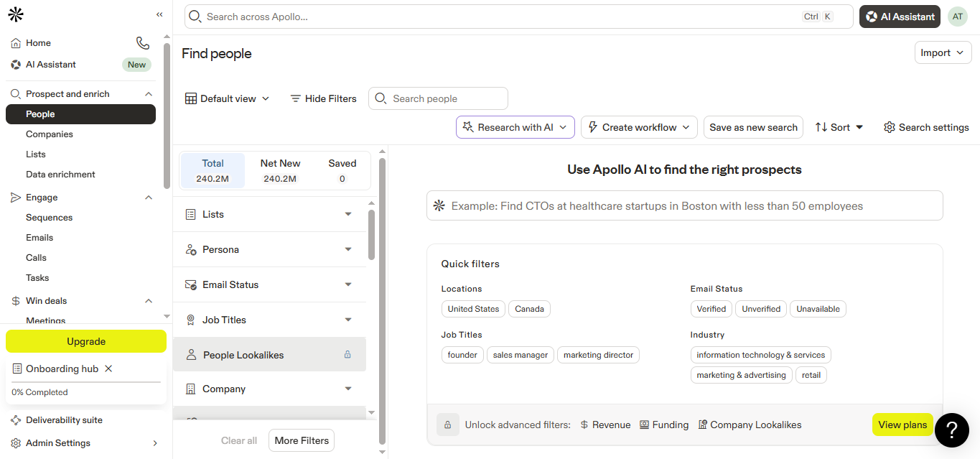Viewport: 980px width, 459px height.
Task: Open Lists in the sidebar navigation
Action: point(36,154)
